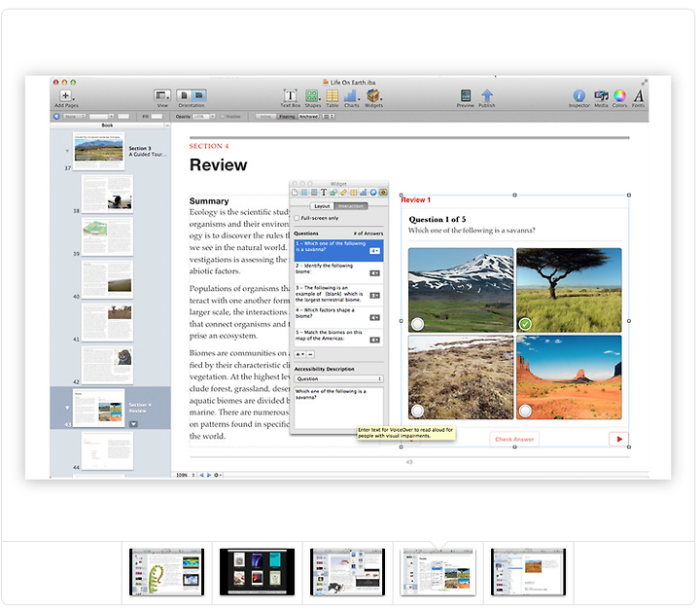Viewport: 700px width, 610px height.
Task: Select question 2 Identify the following biome
Action: [x=339, y=272]
